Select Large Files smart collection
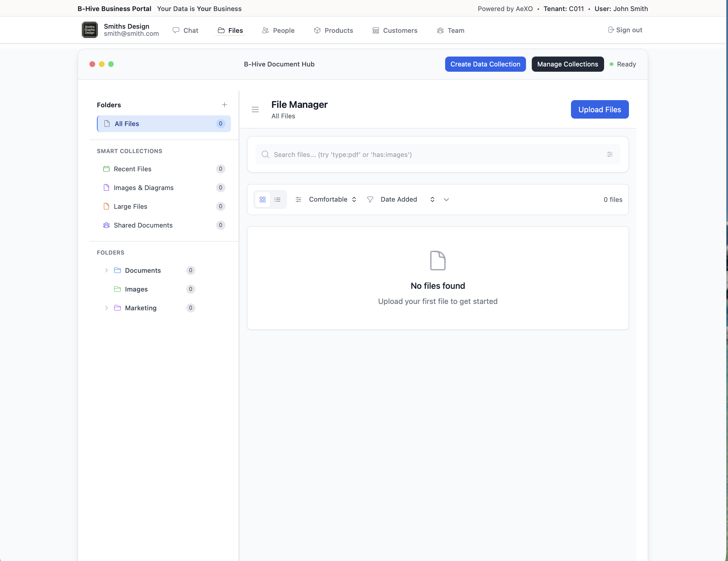The width and height of the screenshot is (728, 561). tap(130, 207)
